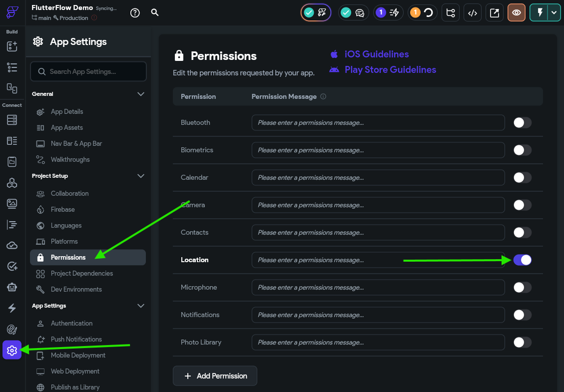Disable the Location permission toggle
Image resolution: width=564 pixels, height=392 pixels.
point(522,260)
